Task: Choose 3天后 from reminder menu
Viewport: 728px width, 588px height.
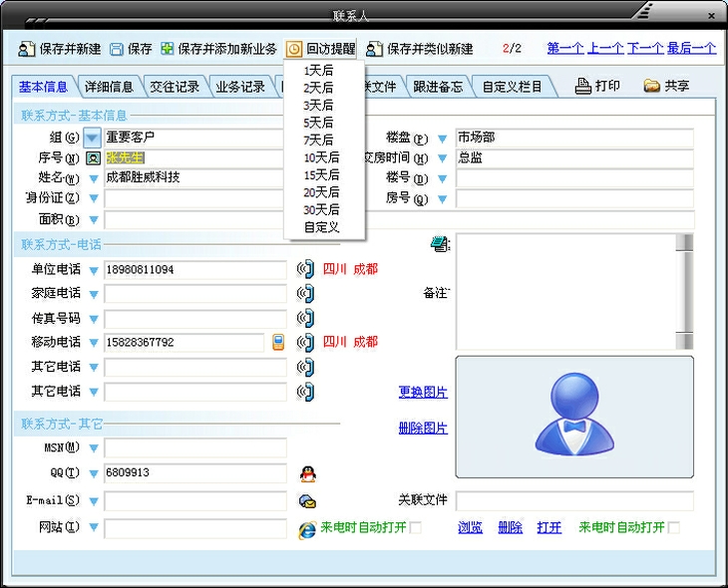Action: (x=324, y=106)
